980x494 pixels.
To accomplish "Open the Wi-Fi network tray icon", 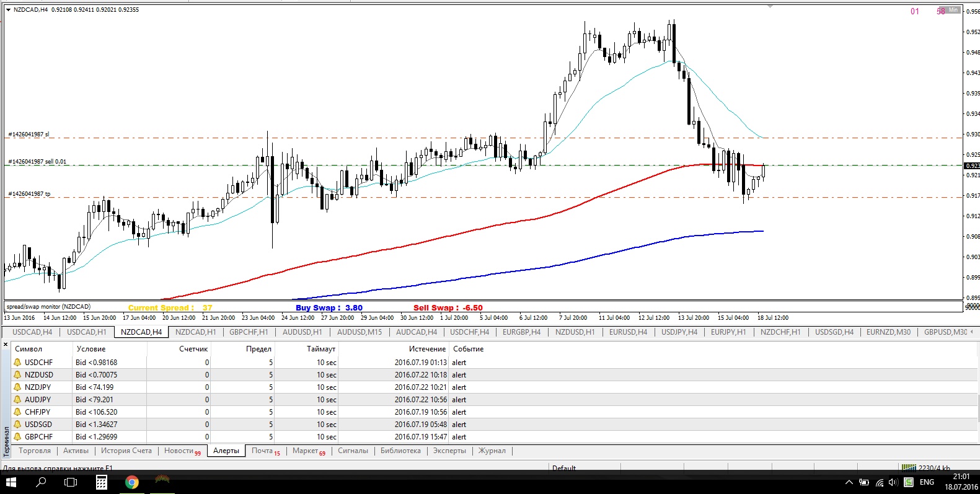I will (x=879, y=482).
